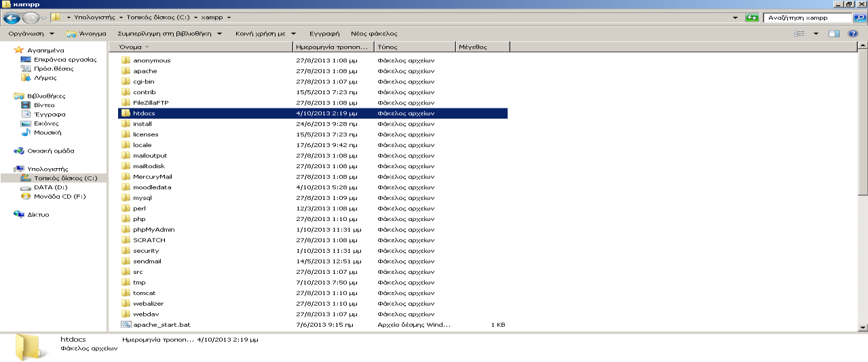Open the Οργάνωση dropdown menu

(x=31, y=33)
